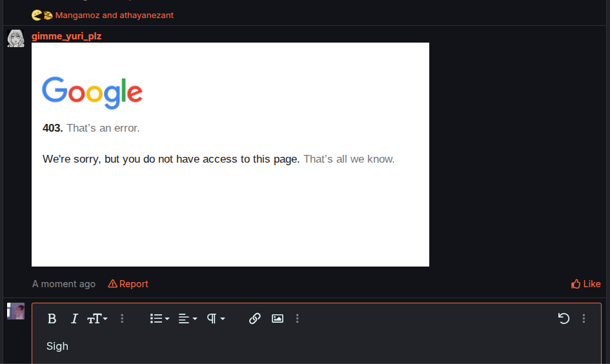View reactions from Mangamoz and athayanezant
Image resolution: width=610 pixels, height=364 pixels.
click(114, 15)
